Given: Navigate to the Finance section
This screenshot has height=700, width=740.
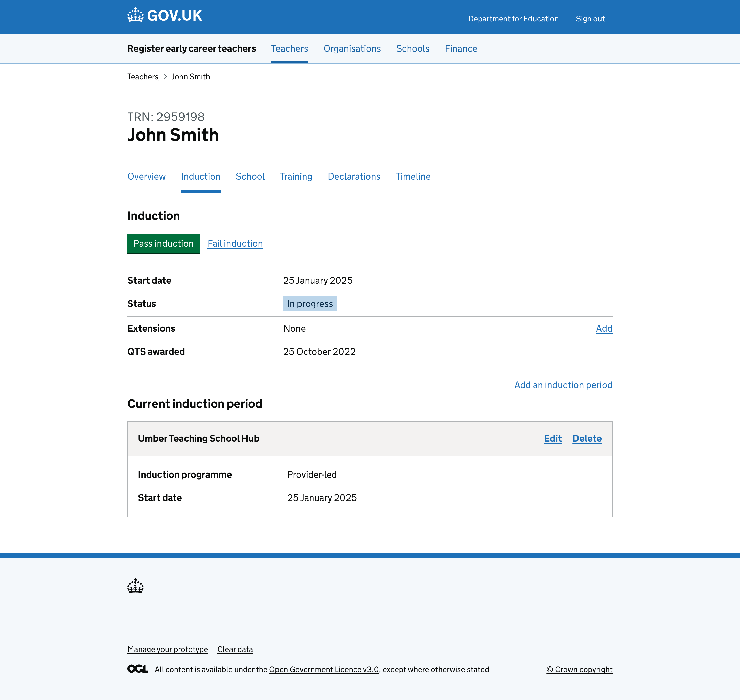Looking at the screenshot, I should click(x=461, y=49).
